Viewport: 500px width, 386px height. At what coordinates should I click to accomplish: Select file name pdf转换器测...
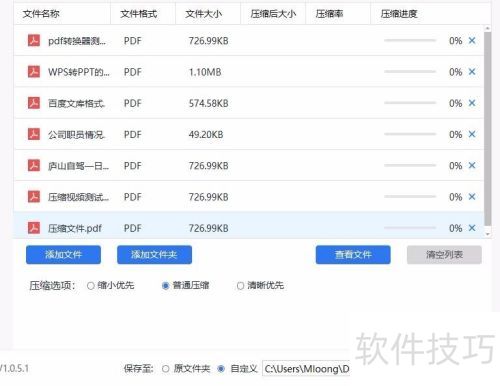tap(77, 41)
